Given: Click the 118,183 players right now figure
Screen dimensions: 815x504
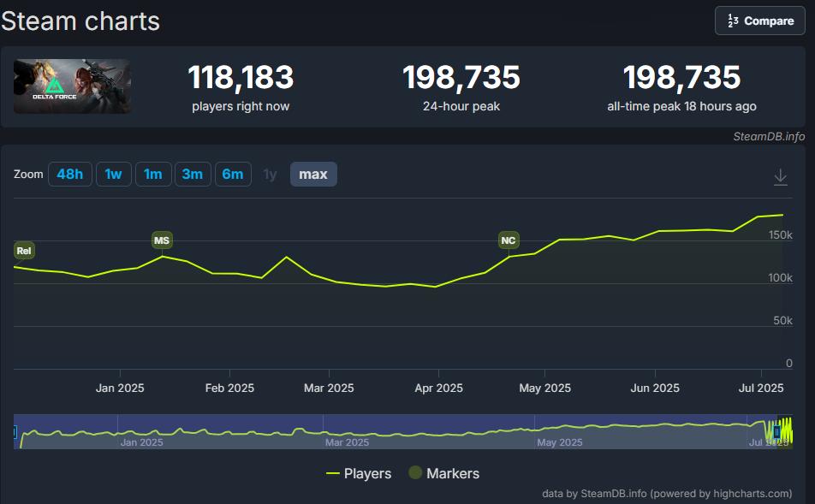Looking at the screenshot, I should tap(241, 77).
